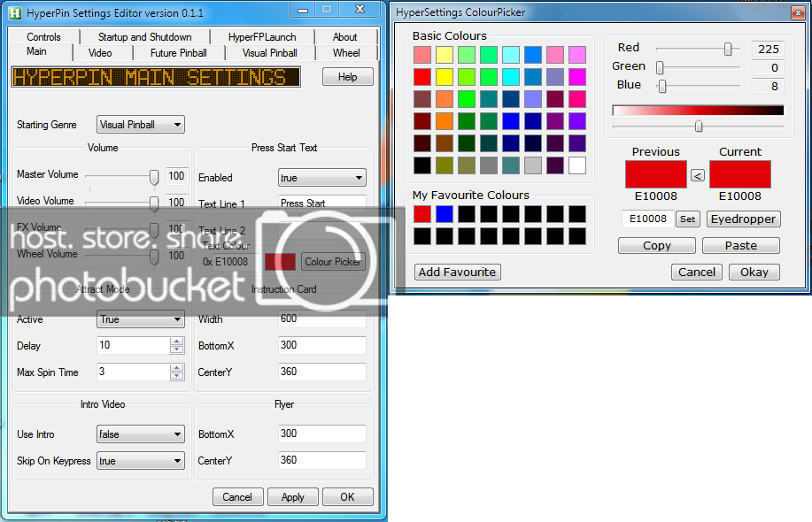Select the HyperFPLaunch tab
812x522 pixels.
pos(262,37)
